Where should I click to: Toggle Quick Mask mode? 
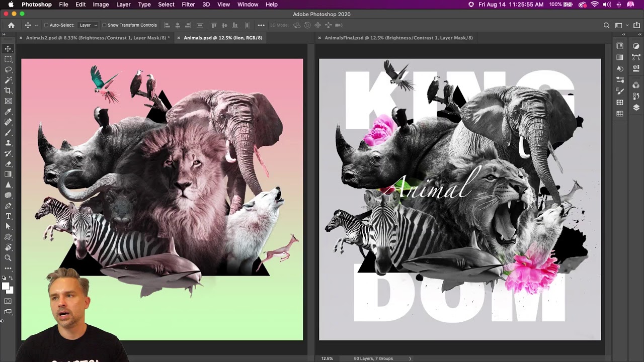point(8,301)
